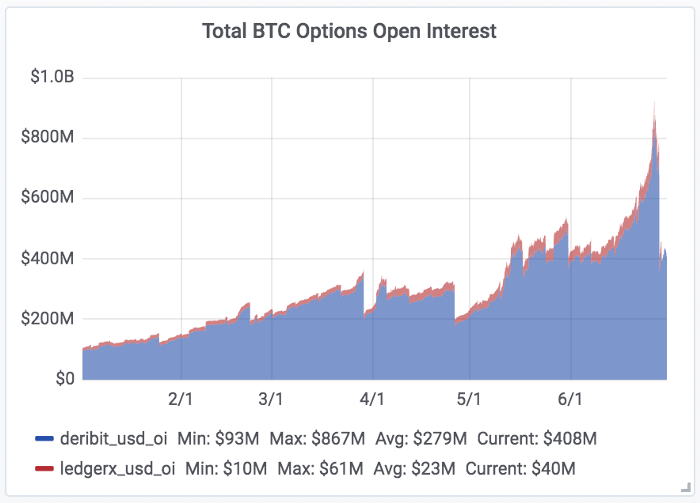This screenshot has width=700, height=503.
Task: Click the blue deribit_usd_oi color swatch
Action: 44,439
